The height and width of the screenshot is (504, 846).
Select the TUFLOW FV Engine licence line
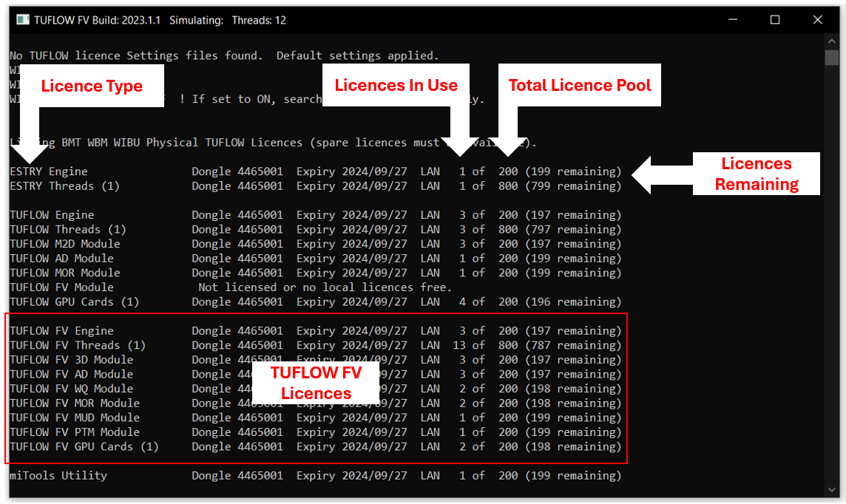pos(63,330)
